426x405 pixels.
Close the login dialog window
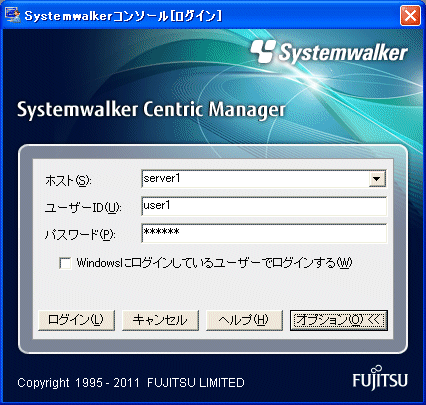point(410,15)
